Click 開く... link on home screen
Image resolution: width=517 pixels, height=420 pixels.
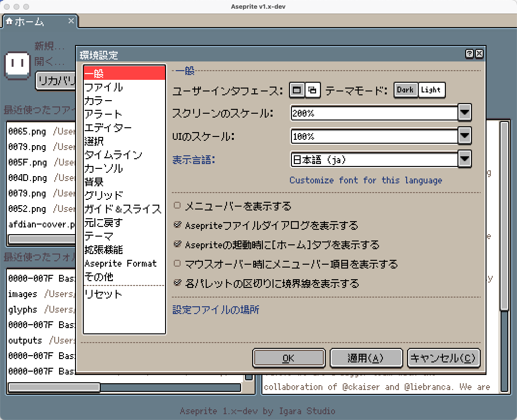[49, 61]
